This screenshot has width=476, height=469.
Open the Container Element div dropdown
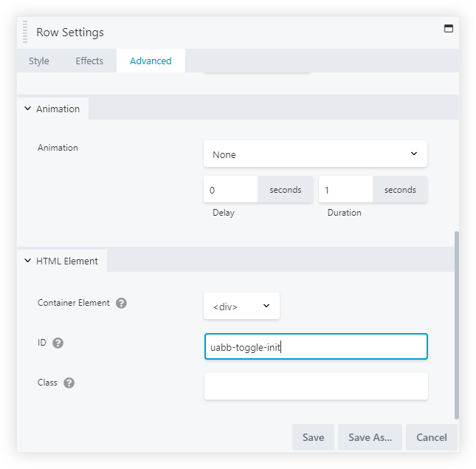[241, 306]
